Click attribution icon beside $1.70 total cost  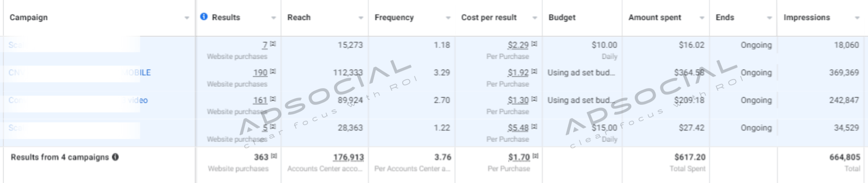535,156
